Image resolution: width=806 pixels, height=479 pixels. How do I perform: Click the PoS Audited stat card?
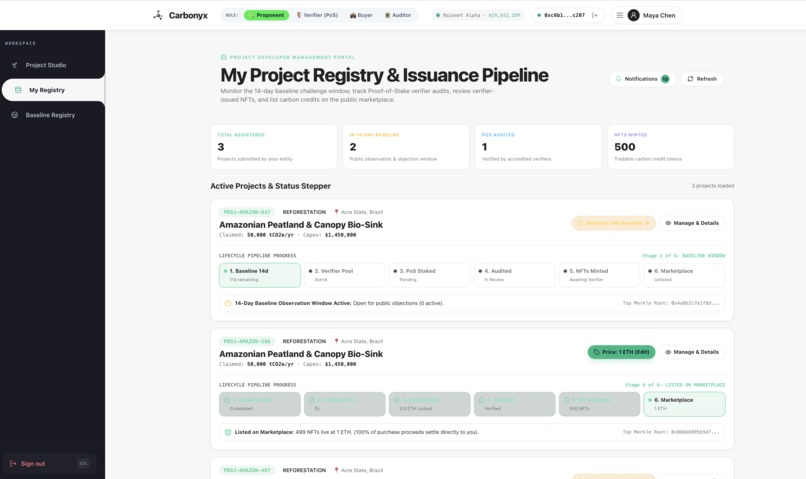(538, 147)
